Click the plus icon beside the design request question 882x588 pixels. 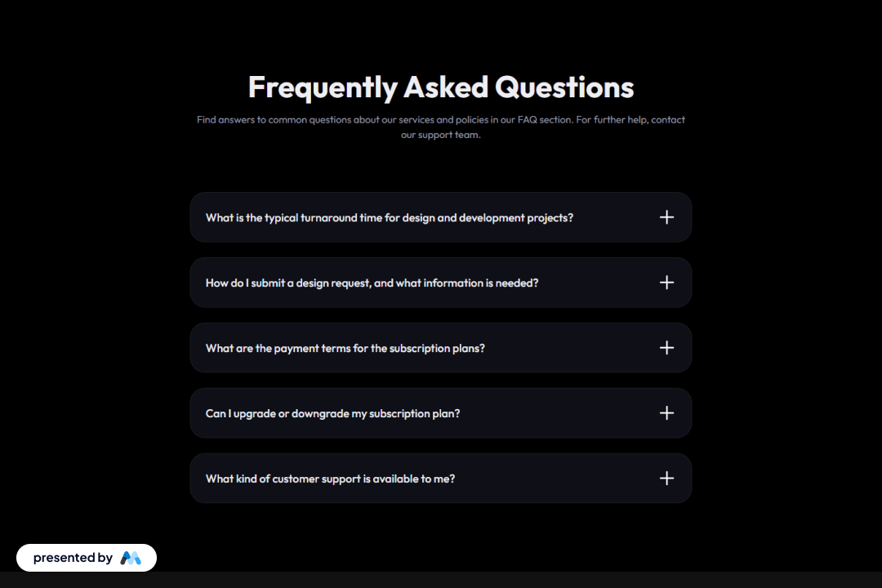(x=666, y=283)
